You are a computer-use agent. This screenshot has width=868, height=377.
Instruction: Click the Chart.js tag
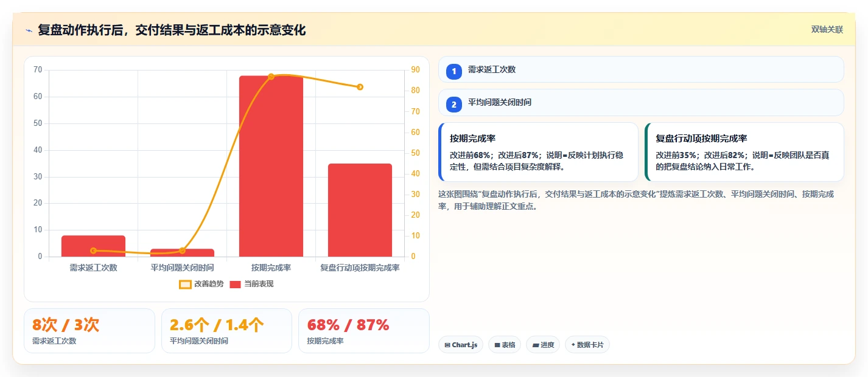pos(461,345)
